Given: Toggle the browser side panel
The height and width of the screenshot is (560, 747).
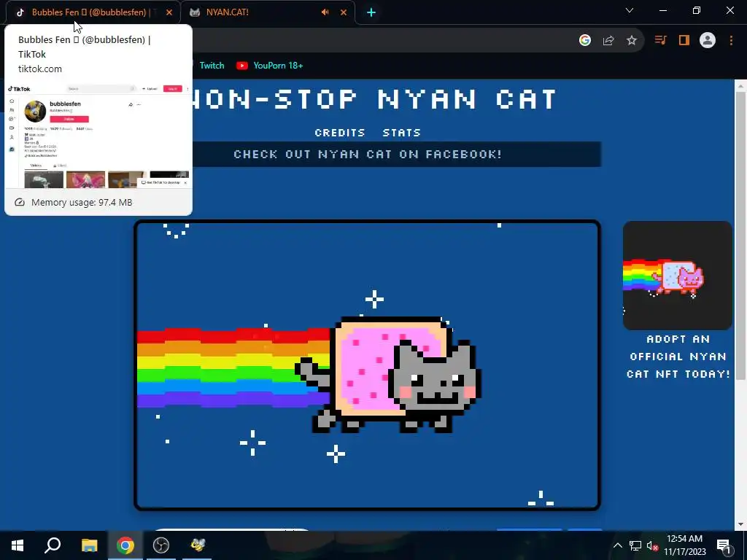Looking at the screenshot, I should click(684, 41).
